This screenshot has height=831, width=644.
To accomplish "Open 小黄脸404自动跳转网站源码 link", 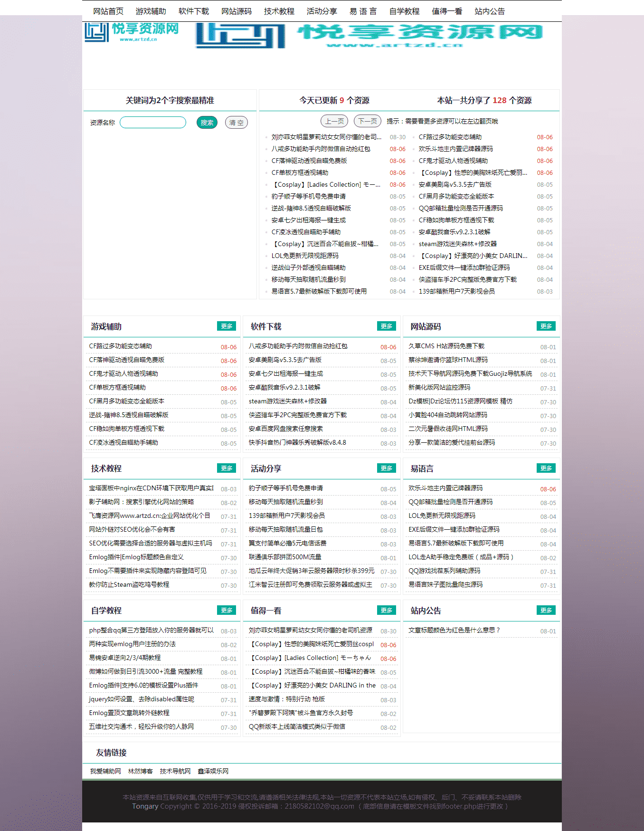I will point(448,415).
